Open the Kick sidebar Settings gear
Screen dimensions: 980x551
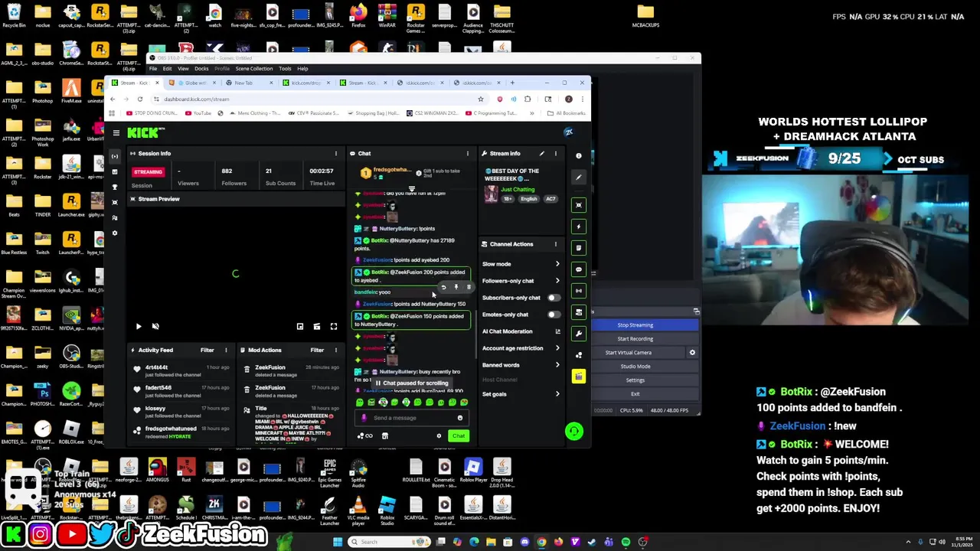point(115,233)
